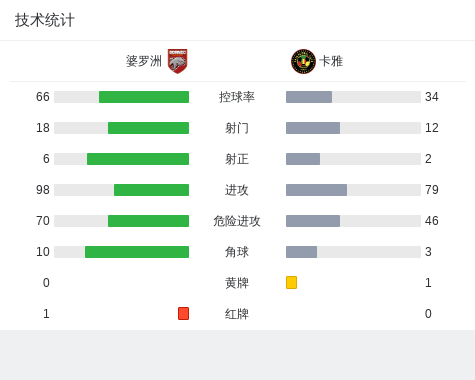The width and height of the screenshot is (475, 380).
Task: Click the green 角球 bar showing 10
Action: (137, 252)
